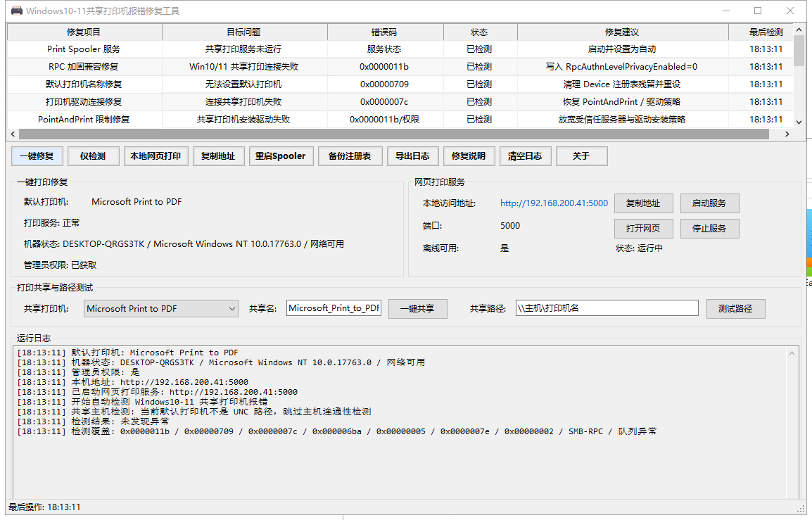Minimize the repair tool window
Image resolution: width=812 pixels, height=520 pixels.
[726, 11]
